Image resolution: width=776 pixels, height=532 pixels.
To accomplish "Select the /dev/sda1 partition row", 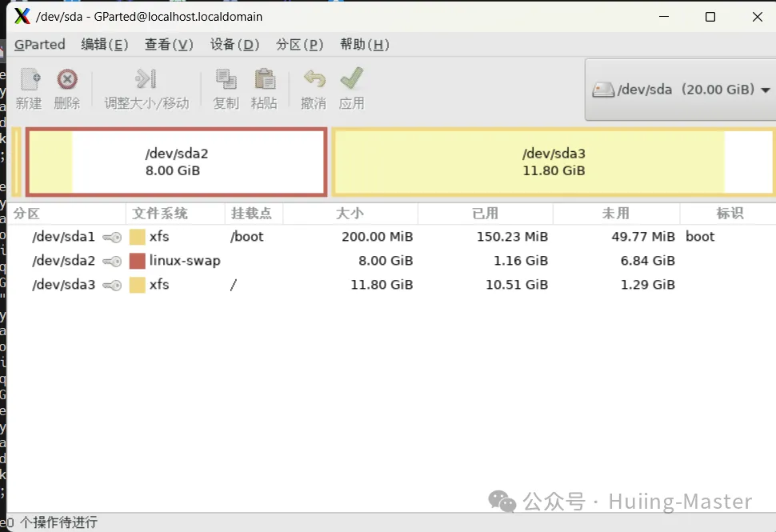I will tap(391, 237).
